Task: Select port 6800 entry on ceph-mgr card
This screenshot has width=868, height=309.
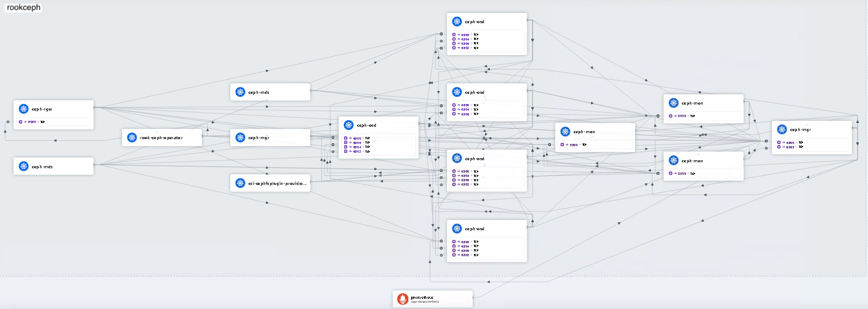Action: click(790, 143)
